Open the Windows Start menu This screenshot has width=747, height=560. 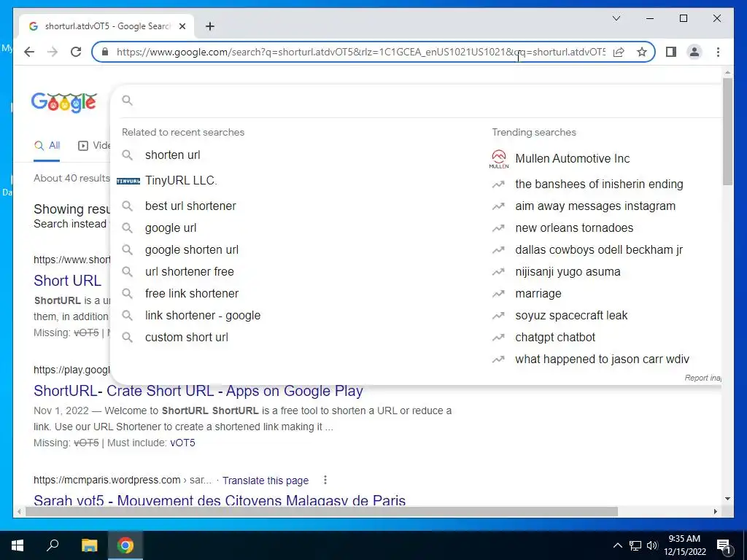(x=18, y=545)
